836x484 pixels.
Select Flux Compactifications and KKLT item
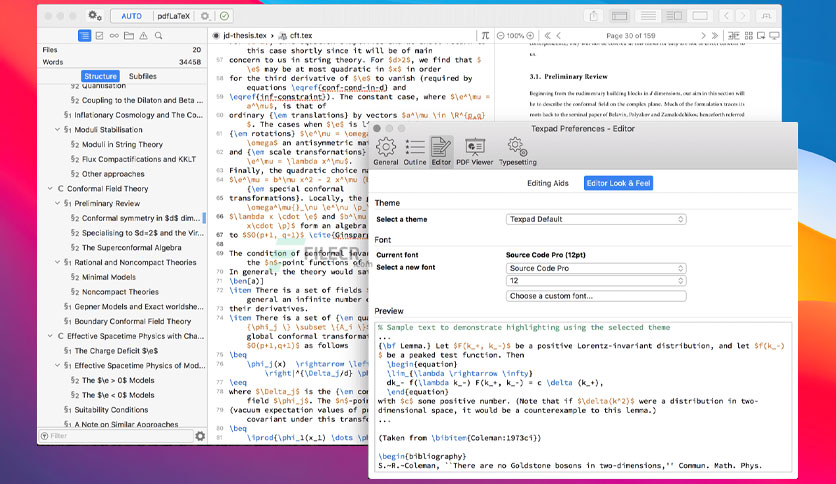pos(139,159)
